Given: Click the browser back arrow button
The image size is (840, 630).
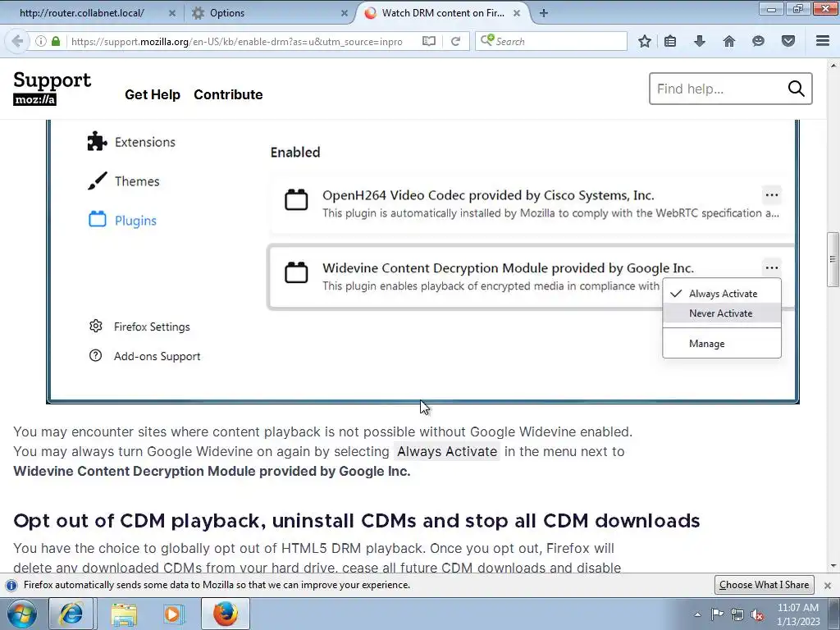Looking at the screenshot, I should click(x=17, y=41).
